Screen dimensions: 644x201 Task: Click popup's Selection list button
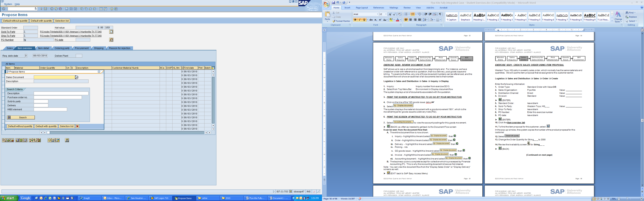click(x=67, y=126)
